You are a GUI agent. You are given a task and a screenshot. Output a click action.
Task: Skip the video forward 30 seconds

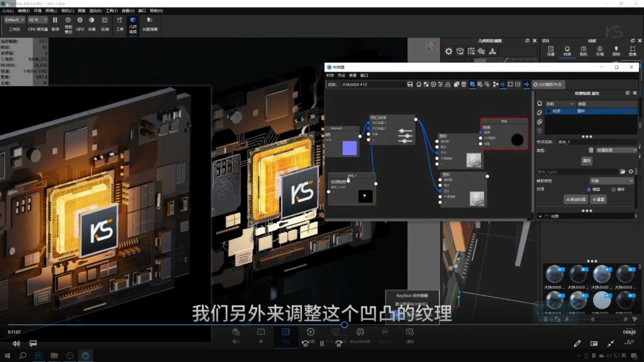338,343
